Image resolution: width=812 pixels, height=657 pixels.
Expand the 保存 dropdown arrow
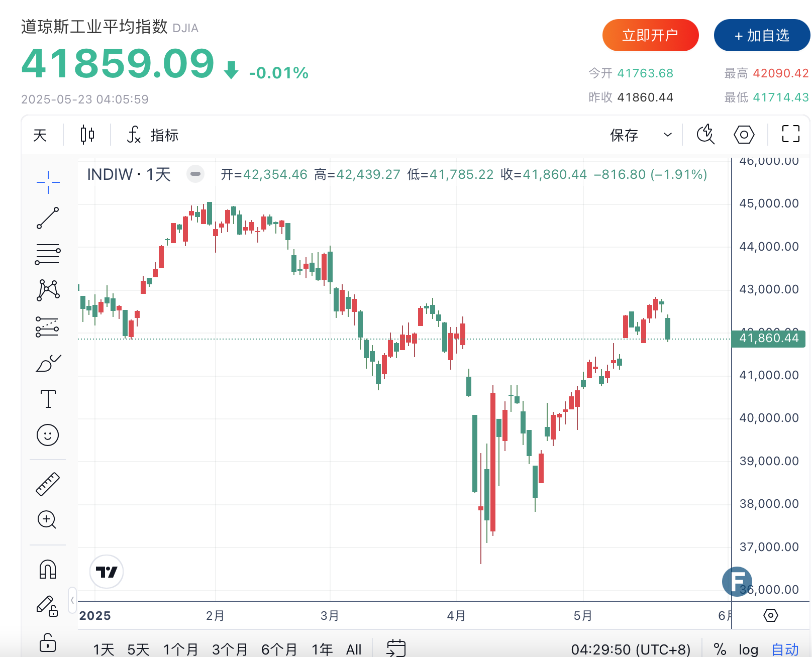(x=668, y=135)
